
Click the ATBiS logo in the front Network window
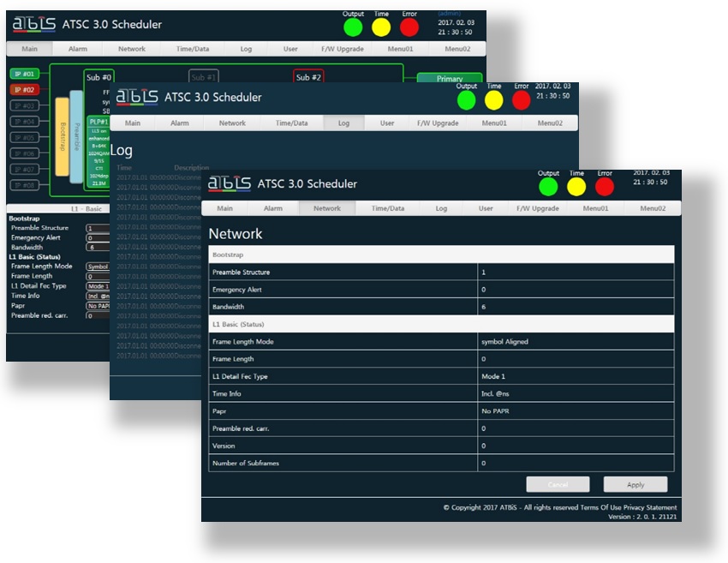230,183
